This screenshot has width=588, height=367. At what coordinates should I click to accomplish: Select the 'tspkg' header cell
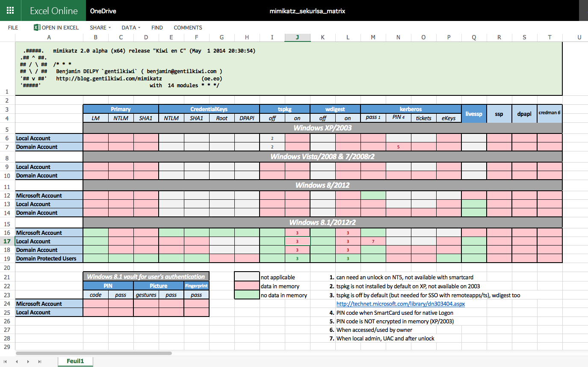tap(285, 109)
